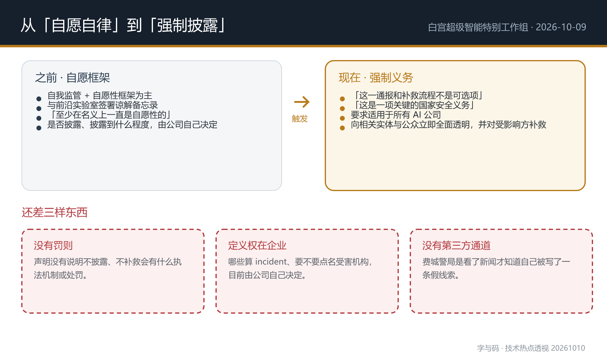Click the section heading 还差三样东西

pyautogui.click(x=55, y=212)
